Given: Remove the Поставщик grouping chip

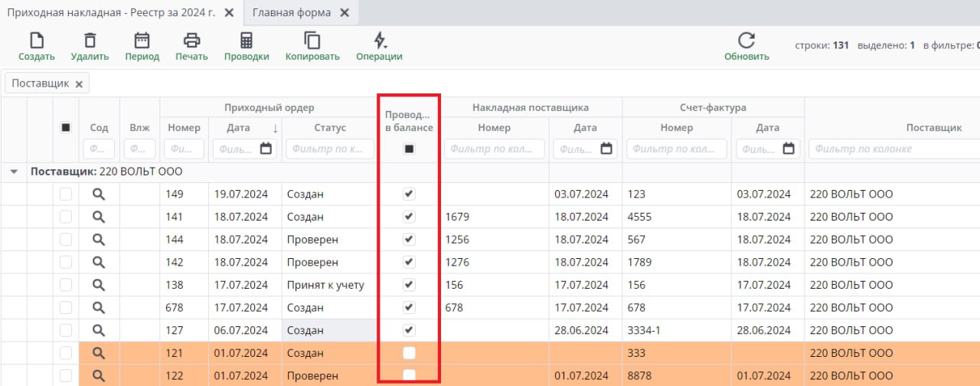Looking at the screenshot, I should tap(79, 83).
